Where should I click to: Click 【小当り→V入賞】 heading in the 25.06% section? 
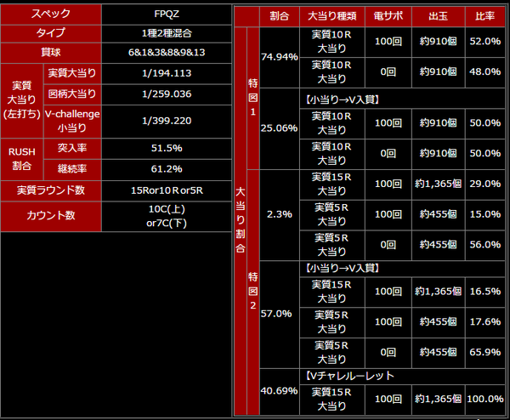tap(343, 99)
